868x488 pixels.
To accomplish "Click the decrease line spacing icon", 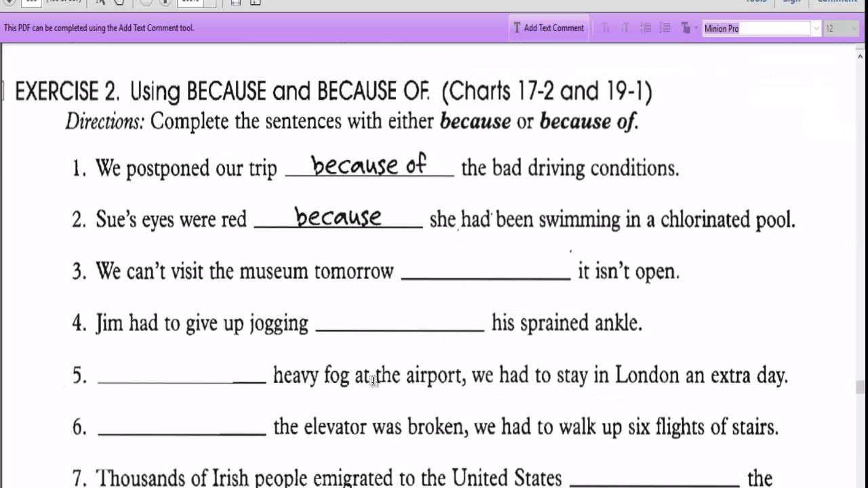I will pos(646,28).
